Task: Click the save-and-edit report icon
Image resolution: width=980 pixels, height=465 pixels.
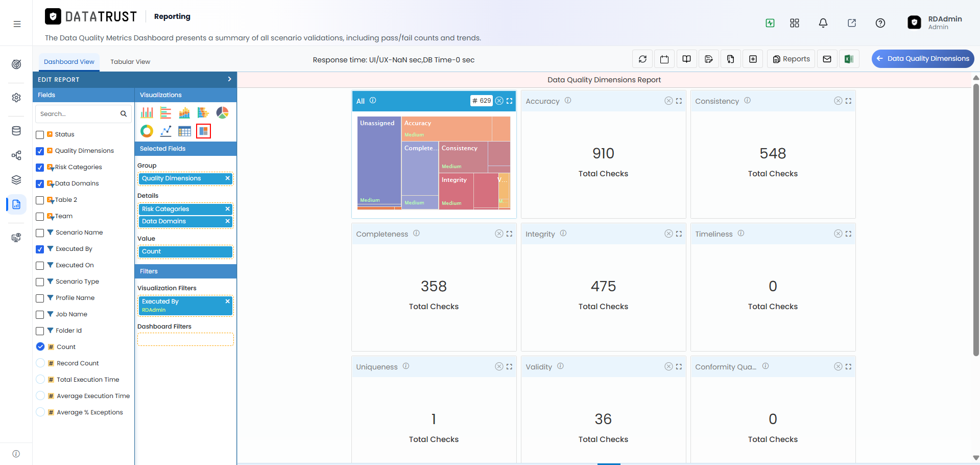Action: pos(709,59)
